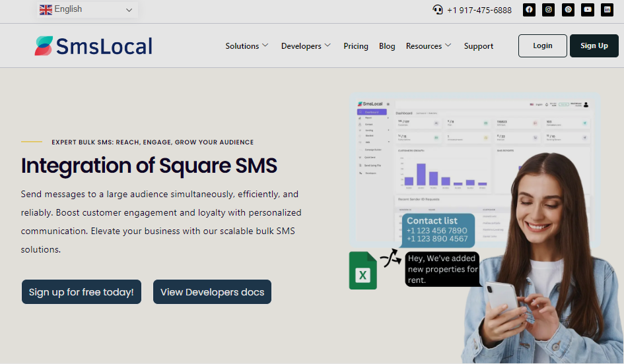Click View Developers docs button
This screenshot has height=364, width=624.
212,292
